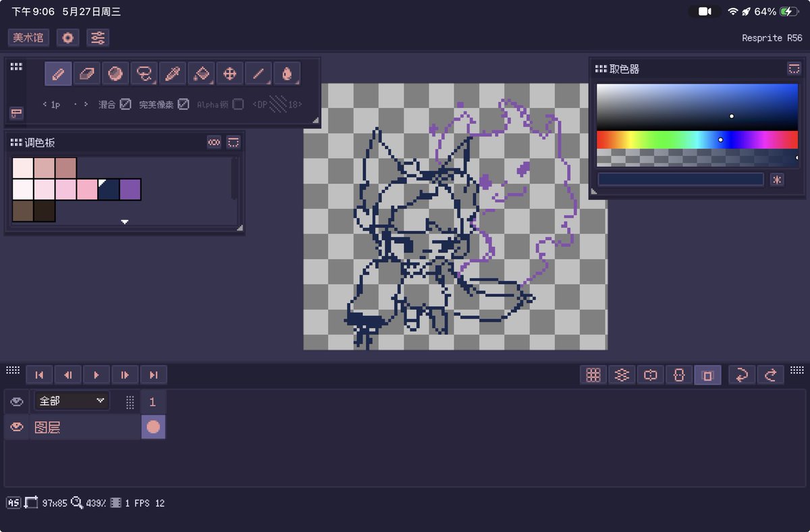Click the screen recording camera indicator
The image size is (810, 532).
pos(705,11)
